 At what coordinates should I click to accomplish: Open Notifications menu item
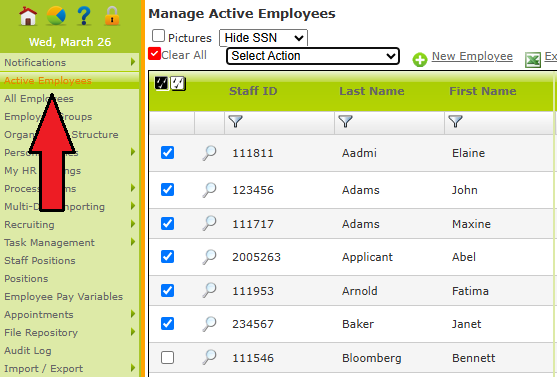click(x=35, y=63)
